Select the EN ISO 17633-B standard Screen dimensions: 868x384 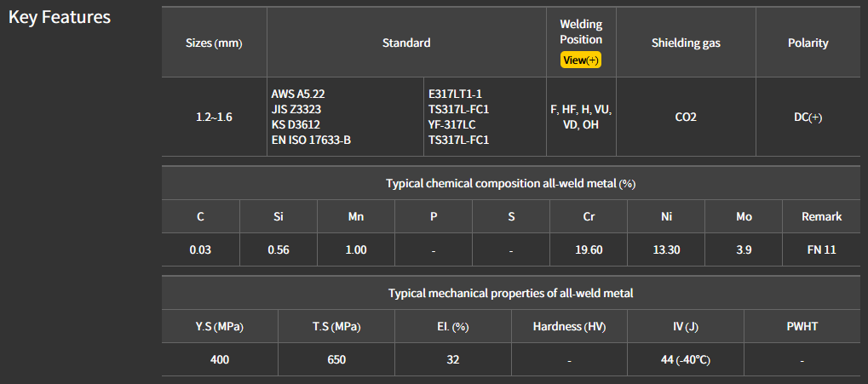coord(311,140)
